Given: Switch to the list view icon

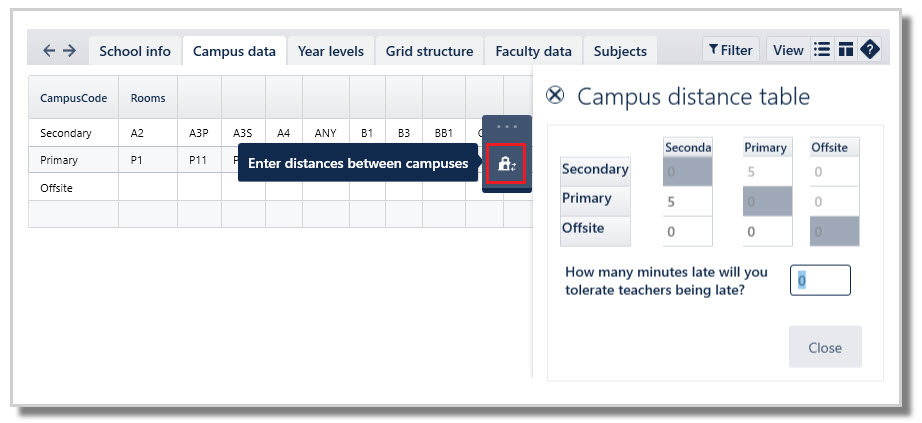Looking at the screenshot, I should [822, 50].
